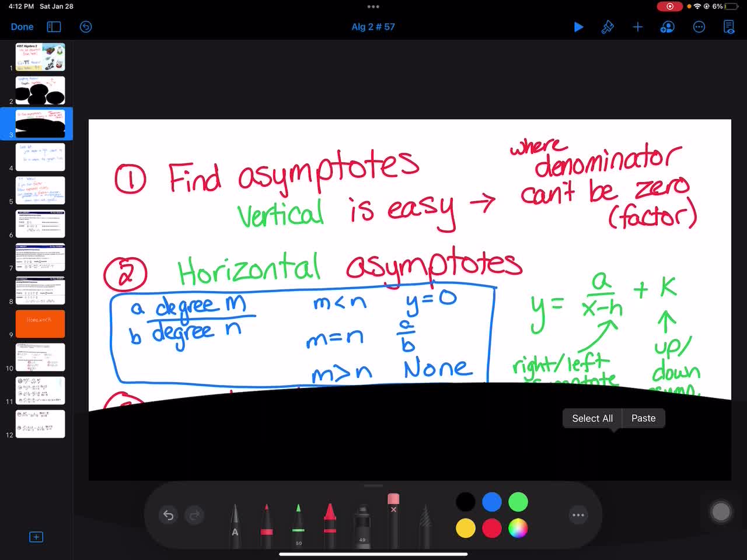Choose Select All in popup menu

click(592, 418)
